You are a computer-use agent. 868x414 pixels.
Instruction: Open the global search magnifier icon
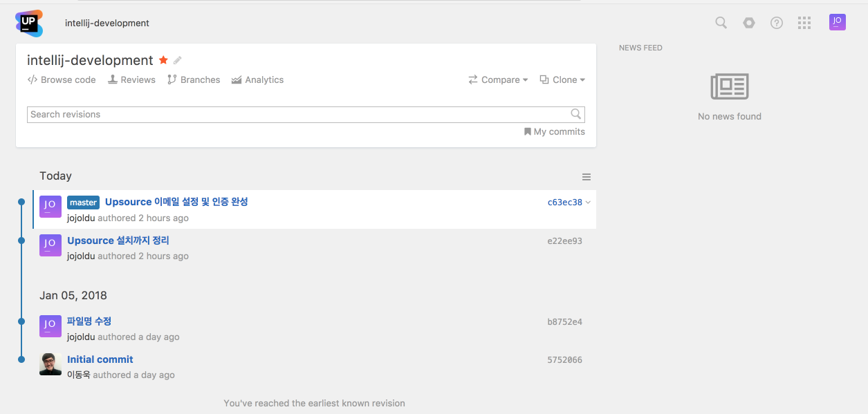click(721, 23)
